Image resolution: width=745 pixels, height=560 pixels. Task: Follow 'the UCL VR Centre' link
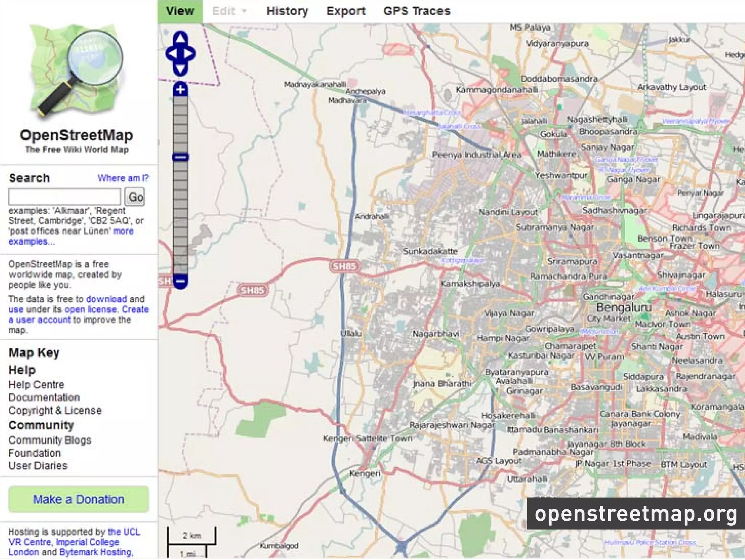point(74,537)
